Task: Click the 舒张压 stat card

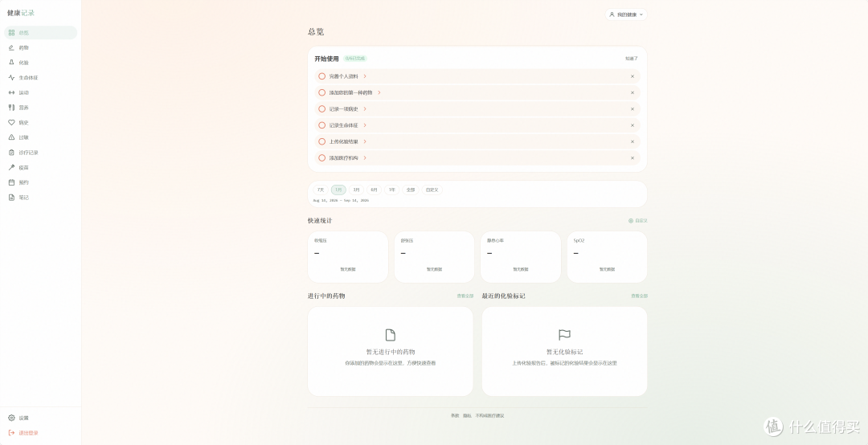Action: pos(434,257)
